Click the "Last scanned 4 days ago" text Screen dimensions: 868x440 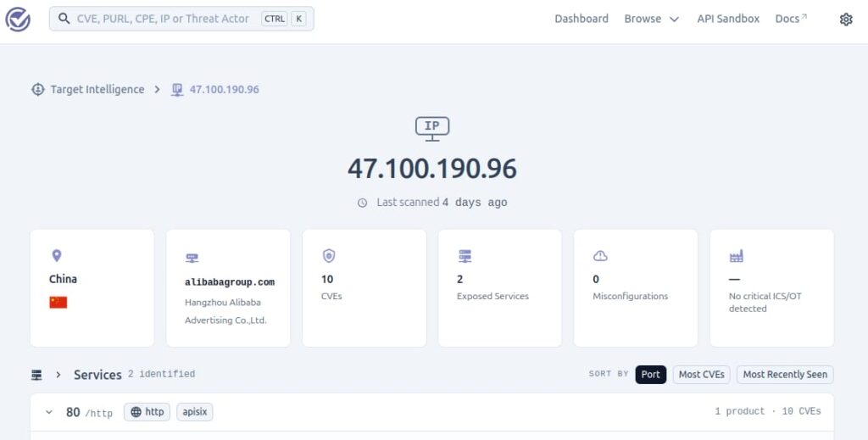(442, 203)
